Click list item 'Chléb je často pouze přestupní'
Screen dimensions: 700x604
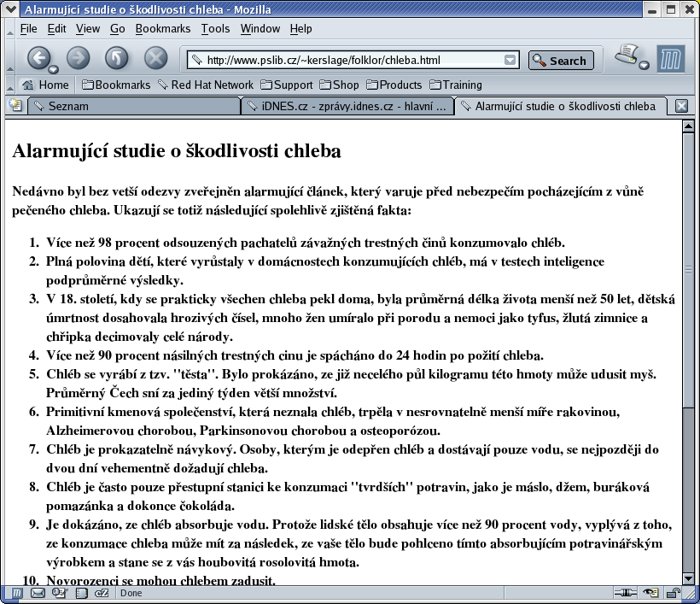coord(347,496)
